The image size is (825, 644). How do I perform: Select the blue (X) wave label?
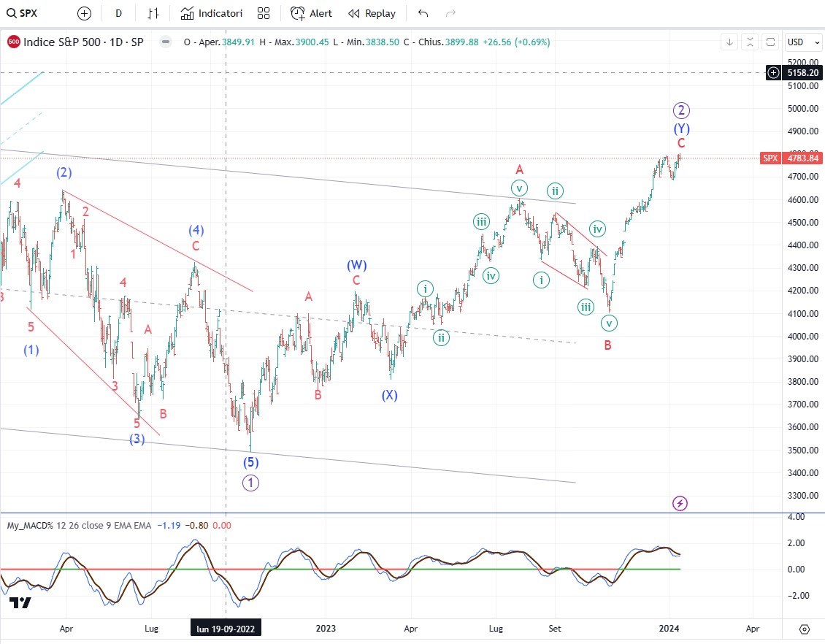[x=389, y=396]
